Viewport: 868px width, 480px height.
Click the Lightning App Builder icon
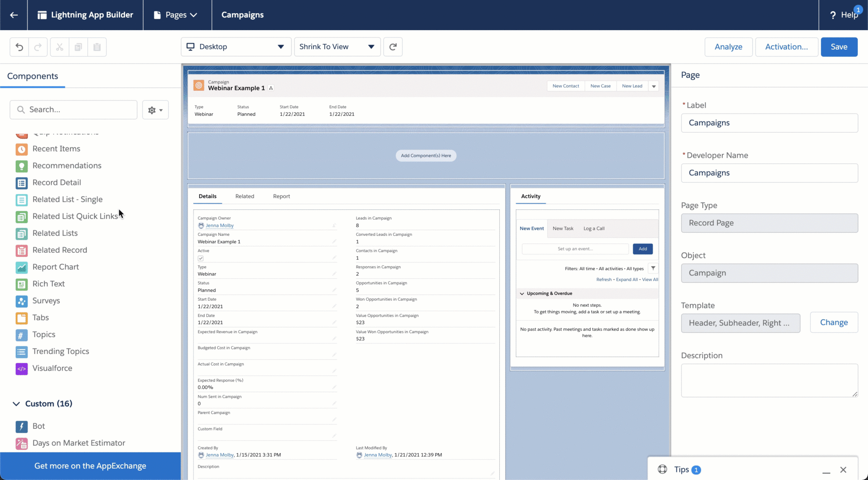(42, 15)
